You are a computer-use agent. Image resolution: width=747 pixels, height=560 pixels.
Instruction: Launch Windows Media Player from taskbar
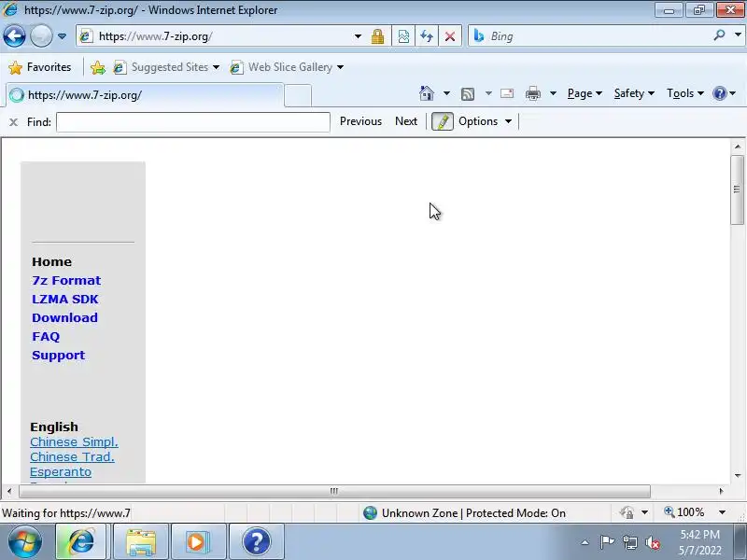point(198,541)
